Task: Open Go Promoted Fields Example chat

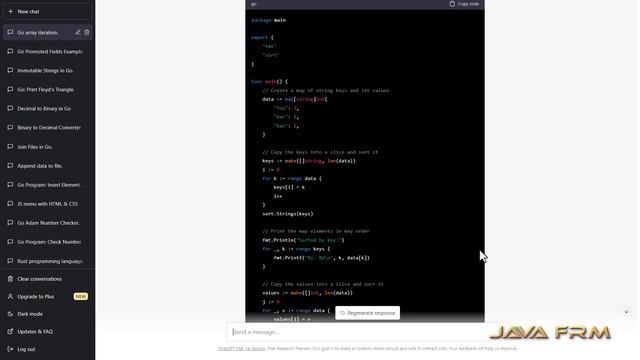Action: 47,51
